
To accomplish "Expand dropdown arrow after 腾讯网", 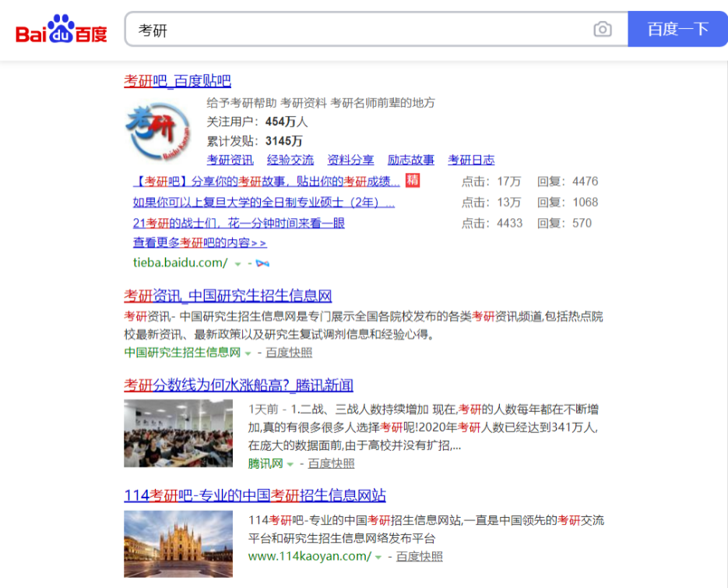I will tap(290, 464).
